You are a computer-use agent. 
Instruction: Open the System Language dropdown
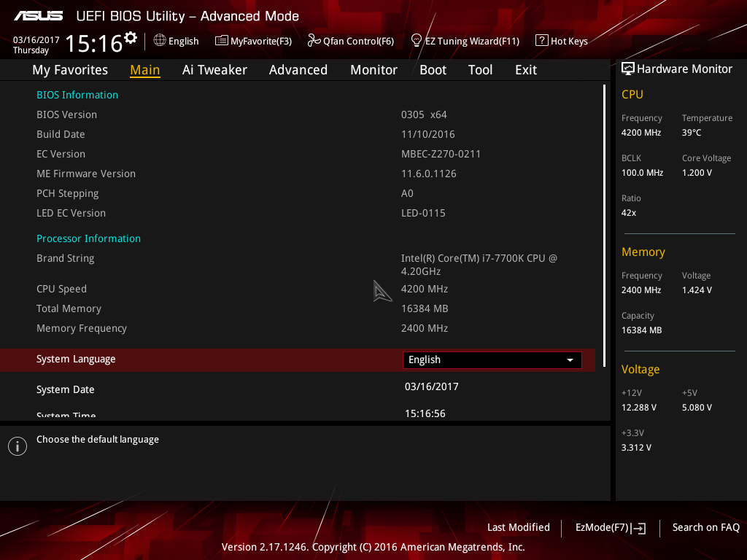(x=492, y=360)
